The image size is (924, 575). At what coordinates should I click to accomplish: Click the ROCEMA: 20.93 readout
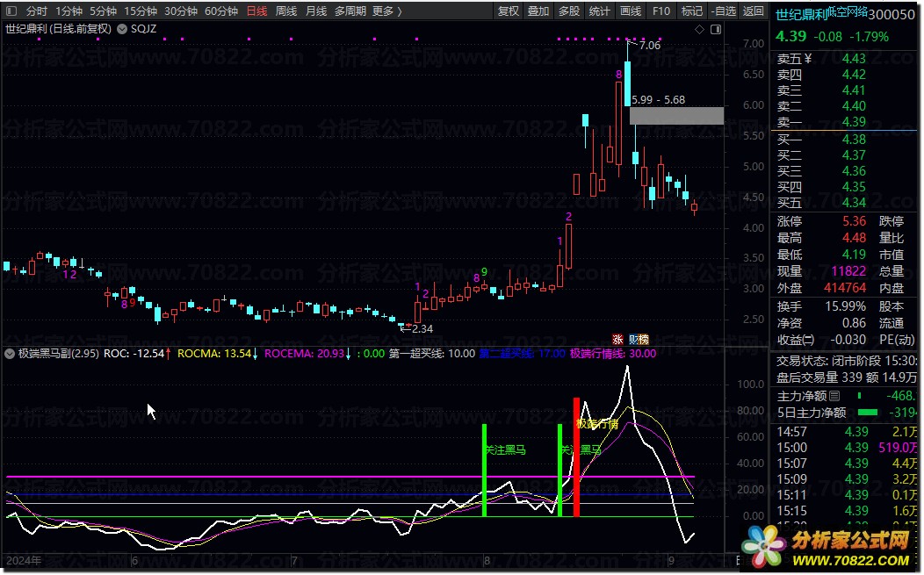[x=307, y=354]
